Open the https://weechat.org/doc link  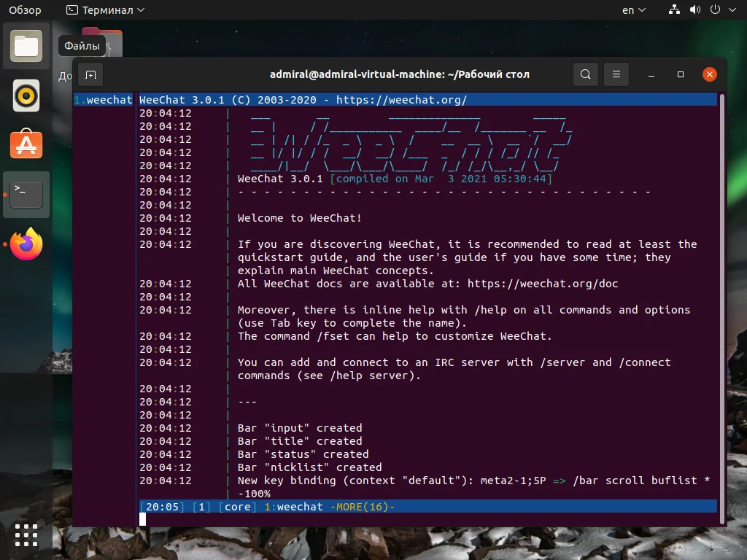coord(543,284)
